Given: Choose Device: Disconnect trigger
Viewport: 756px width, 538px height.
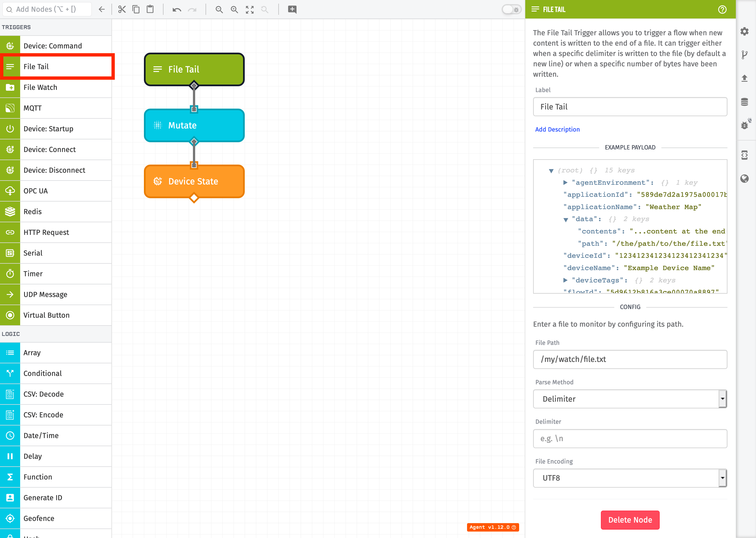Looking at the screenshot, I should pos(56,170).
